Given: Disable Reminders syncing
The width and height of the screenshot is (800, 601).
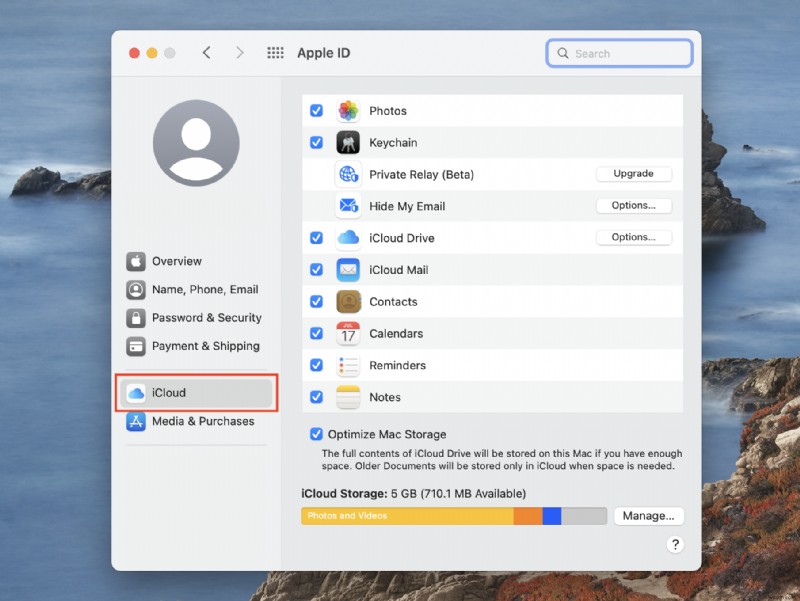Looking at the screenshot, I should (x=316, y=365).
